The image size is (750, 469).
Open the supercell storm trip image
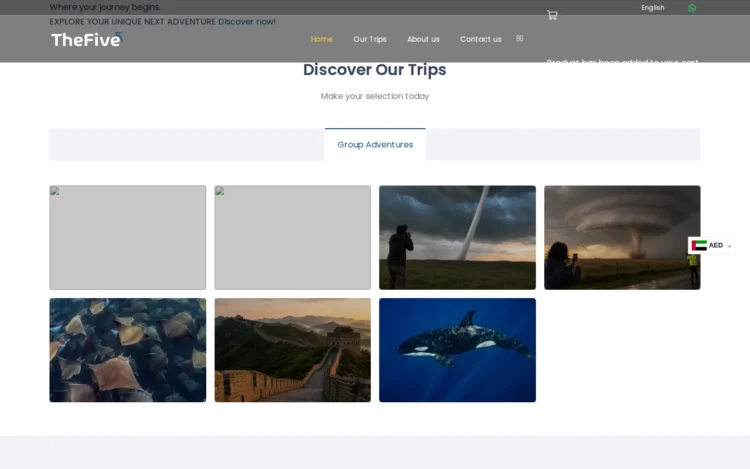coord(622,238)
